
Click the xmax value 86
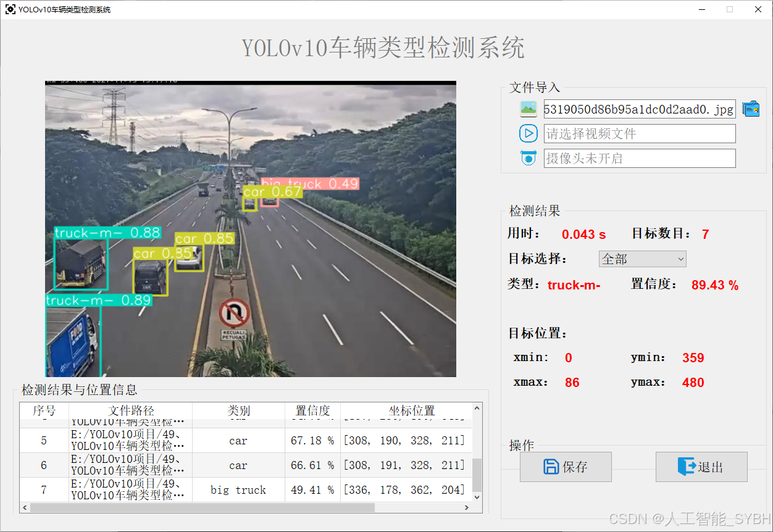coord(572,383)
